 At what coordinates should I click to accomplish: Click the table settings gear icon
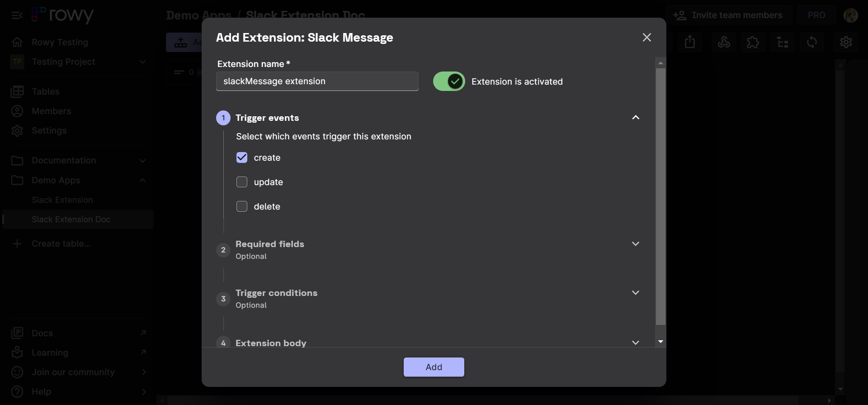tap(846, 43)
